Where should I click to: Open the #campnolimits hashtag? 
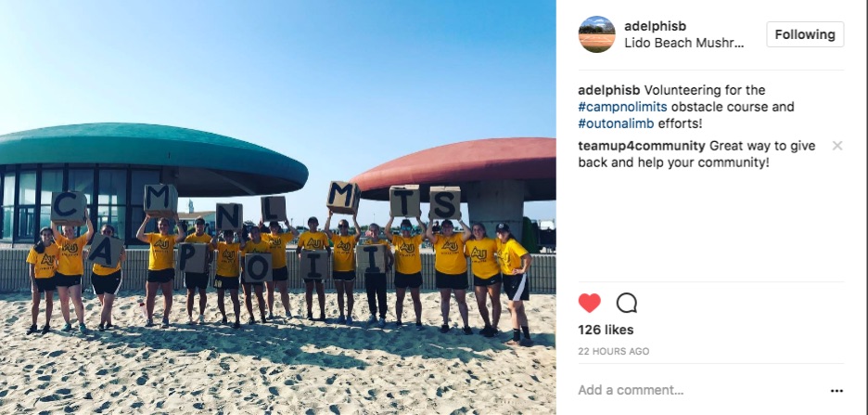point(623,107)
